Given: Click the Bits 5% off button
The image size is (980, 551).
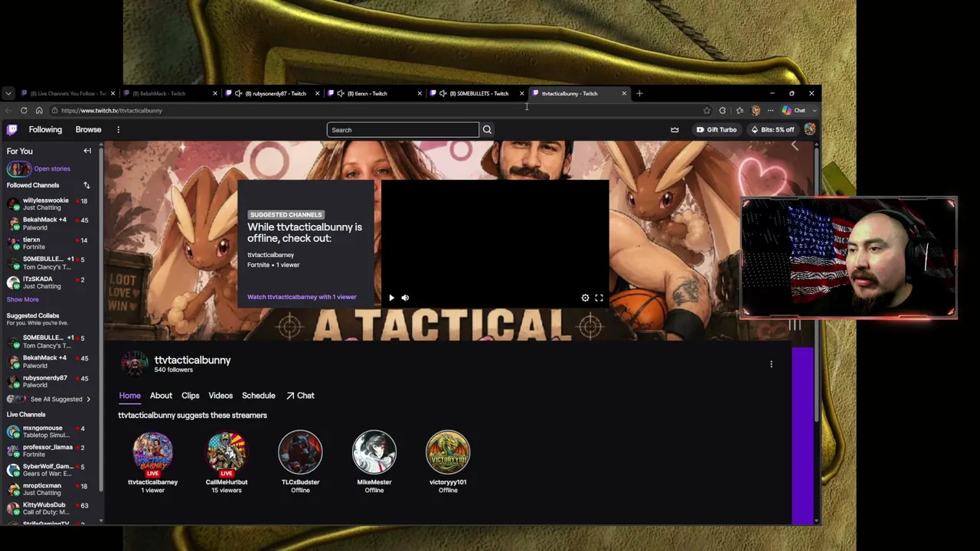Looking at the screenshot, I should tap(773, 129).
